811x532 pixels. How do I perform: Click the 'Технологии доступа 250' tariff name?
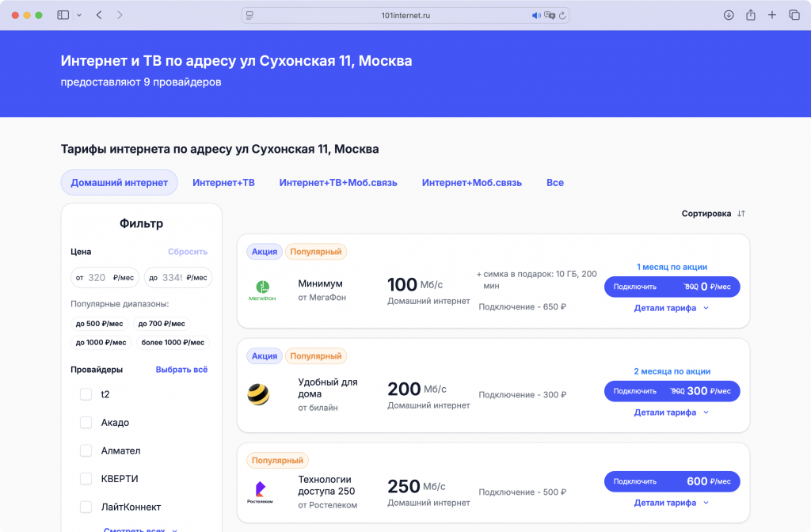point(326,485)
